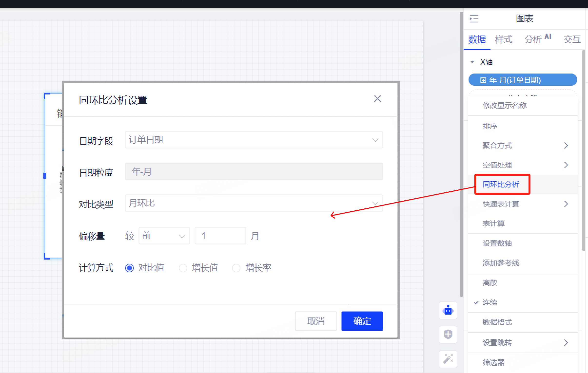The width and height of the screenshot is (588, 373).
Task: Click the blue robot assistant icon
Action: click(x=448, y=310)
